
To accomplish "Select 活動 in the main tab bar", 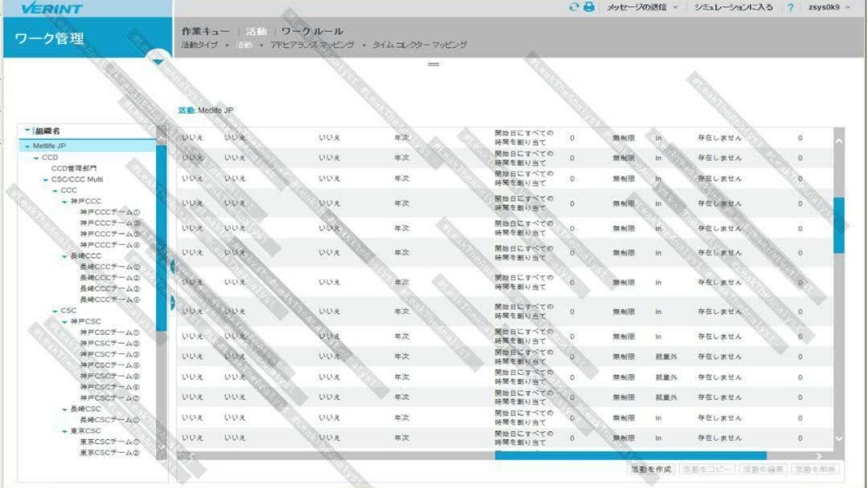I will [256, 31].
